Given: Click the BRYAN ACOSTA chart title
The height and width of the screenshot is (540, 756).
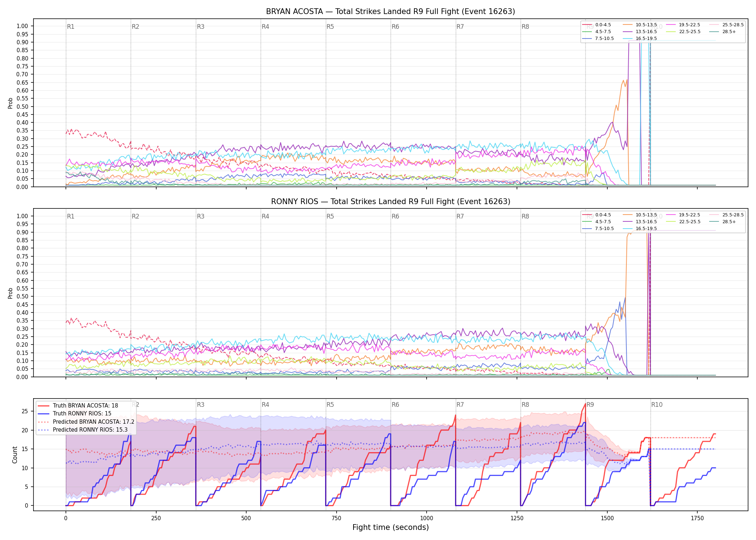Looking at the screenshot, I should pyautogui.click(x=391, y=12).
